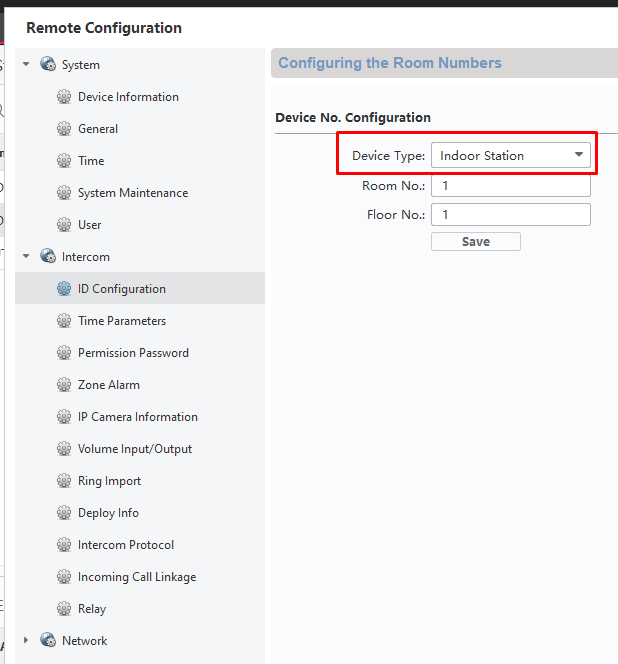Click the Ring Import gear icon
The image size is (618, 664).
tap(64, 481)
